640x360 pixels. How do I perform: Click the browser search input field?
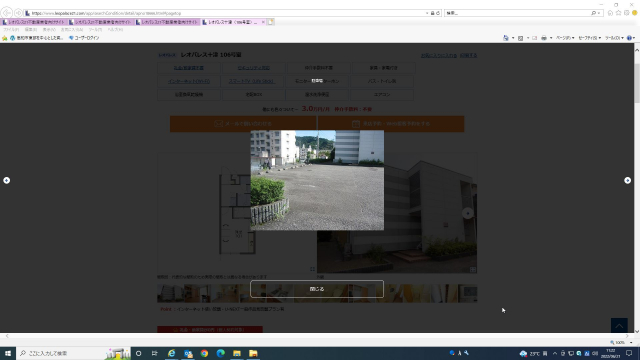pos(518,13)
